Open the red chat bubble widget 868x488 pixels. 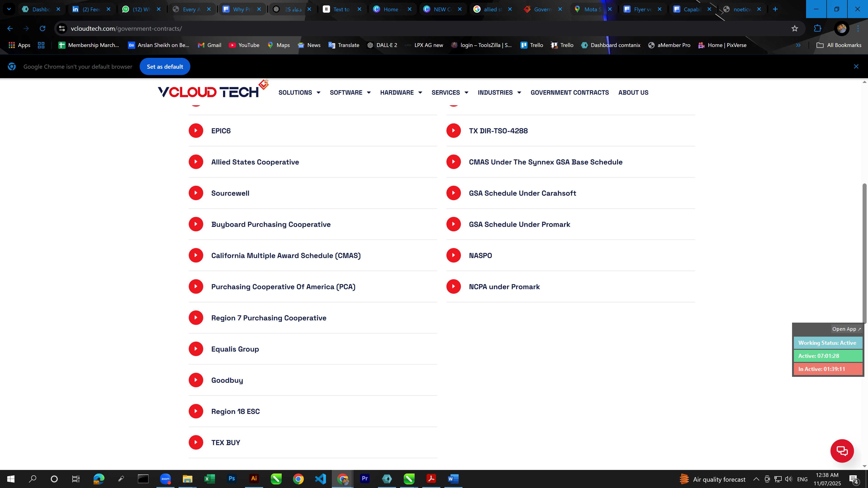(x=842, y=451)
